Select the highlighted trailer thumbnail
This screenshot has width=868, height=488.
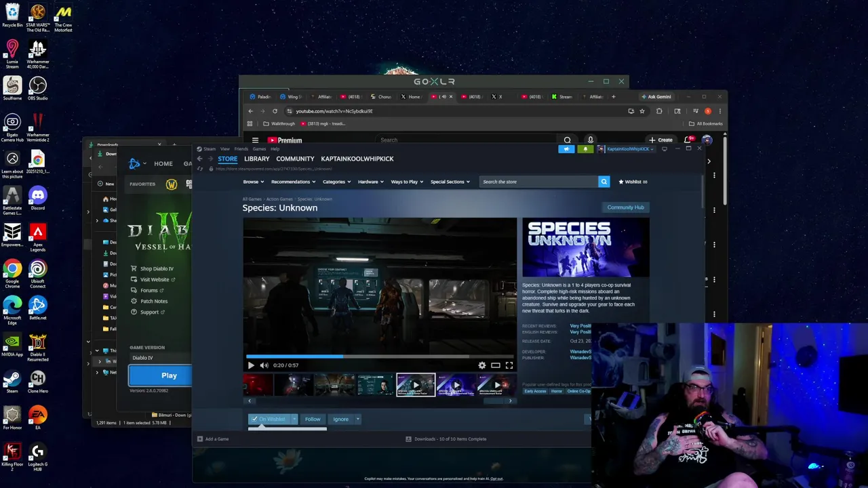pyautogui.click(x=416, y=384)
